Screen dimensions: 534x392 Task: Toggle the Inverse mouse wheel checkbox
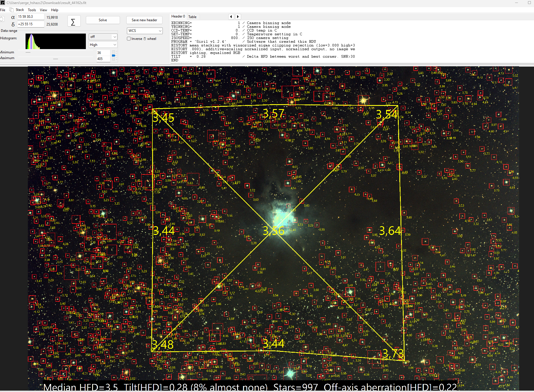pos(129,38)
